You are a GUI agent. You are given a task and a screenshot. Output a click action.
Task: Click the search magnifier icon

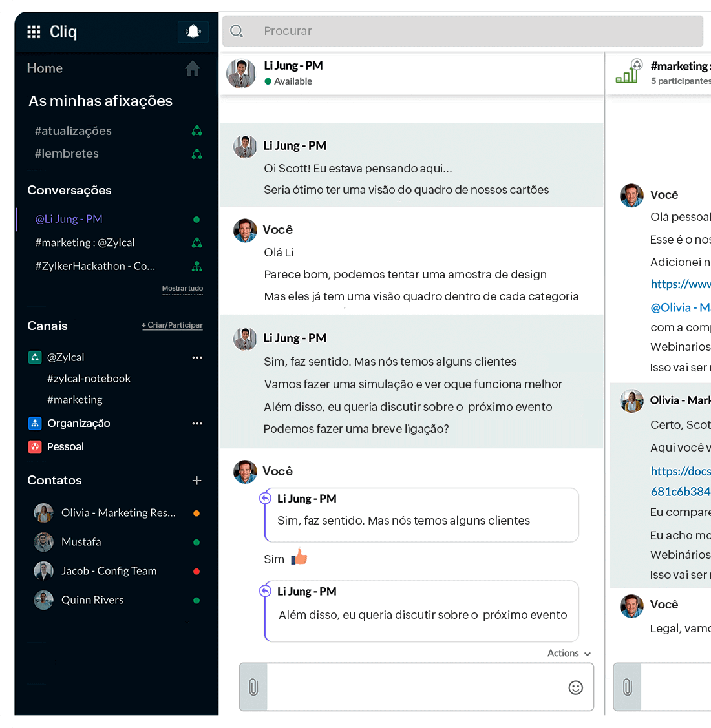[x=237, y=31]
